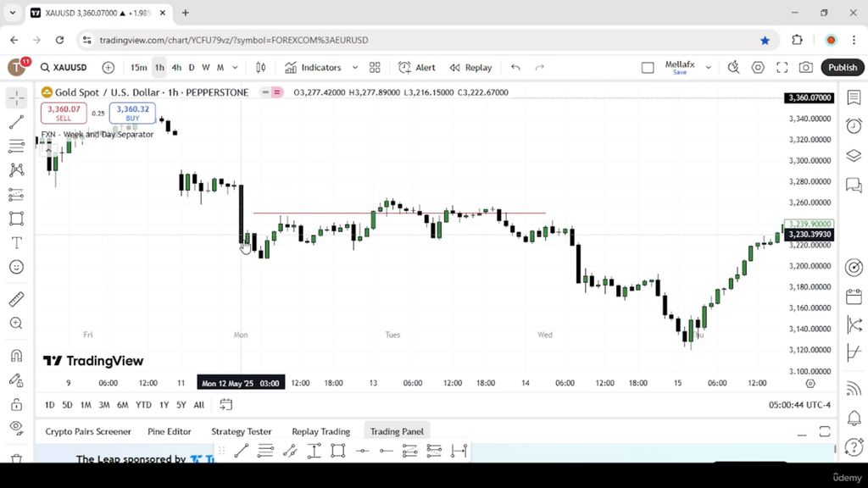Expand the indicator templates dropdown arrow
The width and height of the screenshot is (868, 488).
355,68
